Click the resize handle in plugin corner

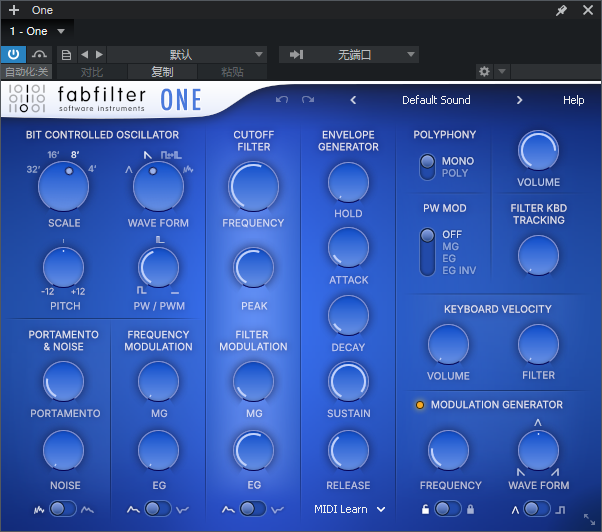tap(589, 519)
